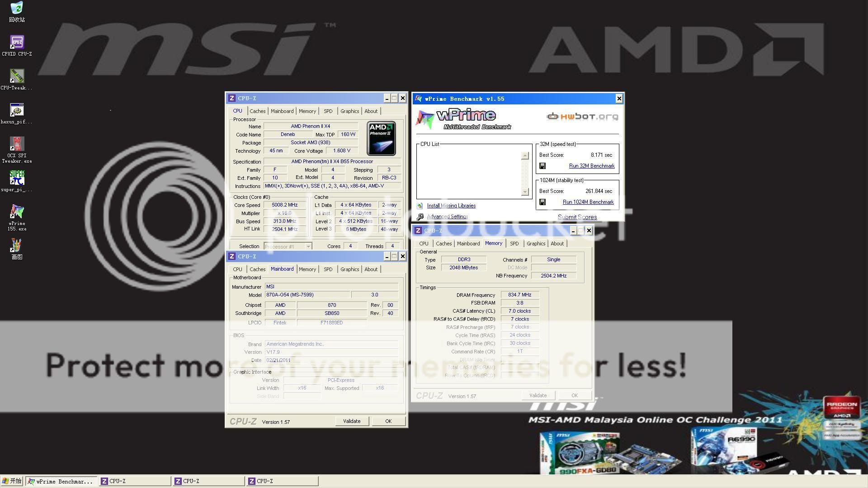Click the Run 32M Benchmark link
The height and width of the screenshot is (488, 868).
591,166
